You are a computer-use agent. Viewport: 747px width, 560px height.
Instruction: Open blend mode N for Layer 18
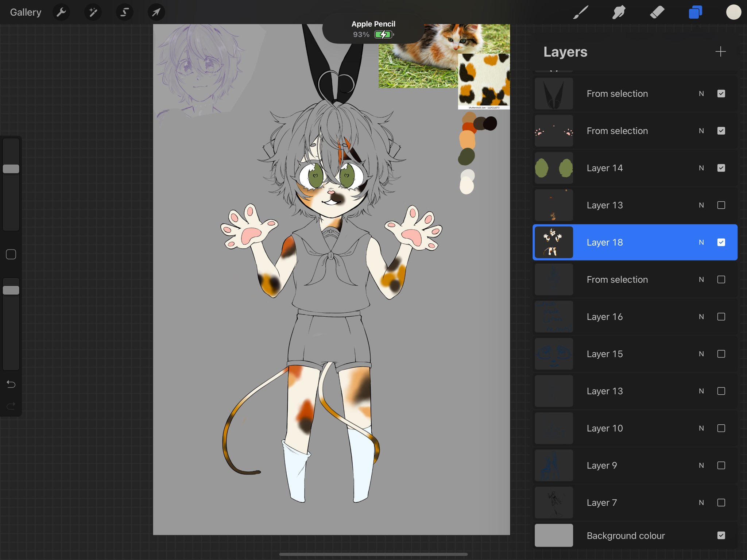pos(701,242)
